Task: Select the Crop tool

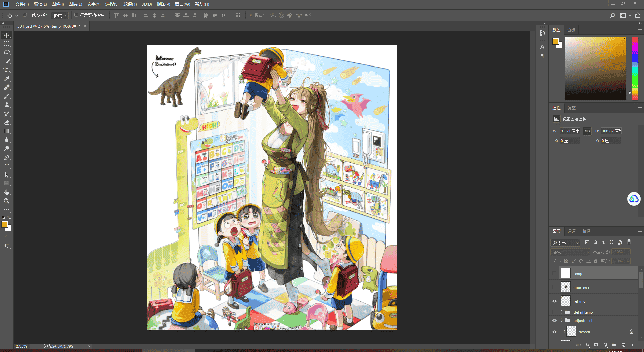Action: tap(7, 70)
